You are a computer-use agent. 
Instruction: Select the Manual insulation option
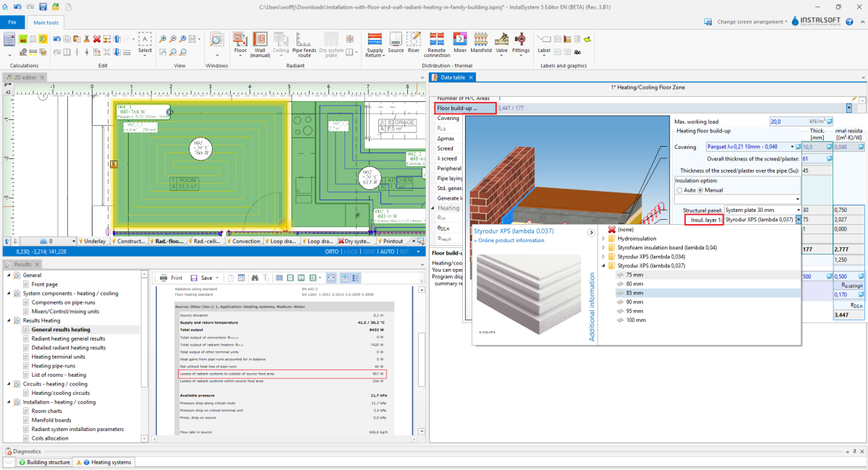(700, 189)
